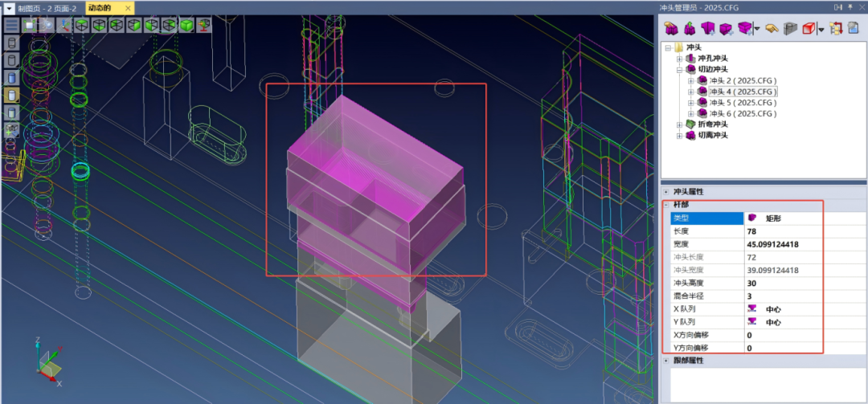Select the left-face view cube icon
The width and height of the screenshot is (868, 404).
[x=117, y=25]
